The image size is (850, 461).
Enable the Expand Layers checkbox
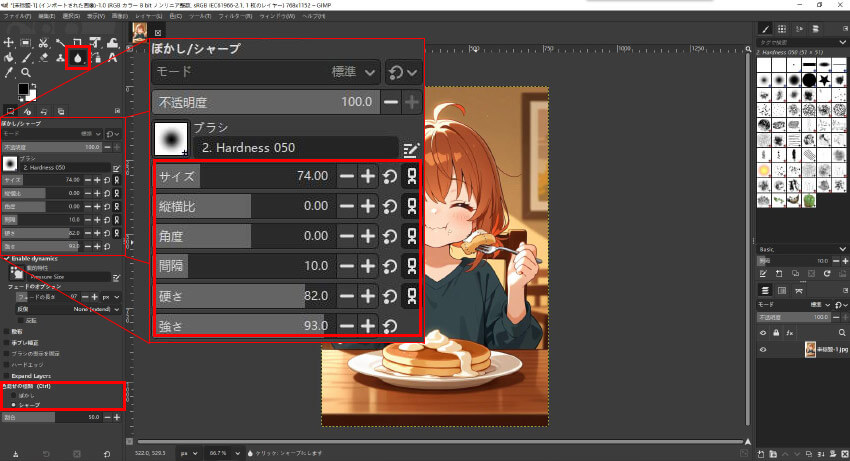point(7,376)
